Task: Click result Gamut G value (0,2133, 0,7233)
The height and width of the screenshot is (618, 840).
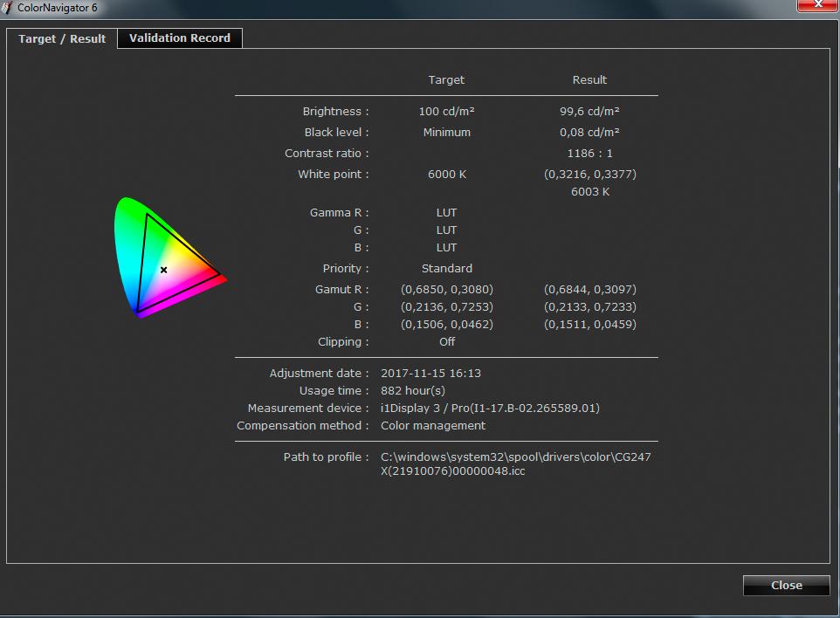Action: pyautogui.click(x=589, y=307)
